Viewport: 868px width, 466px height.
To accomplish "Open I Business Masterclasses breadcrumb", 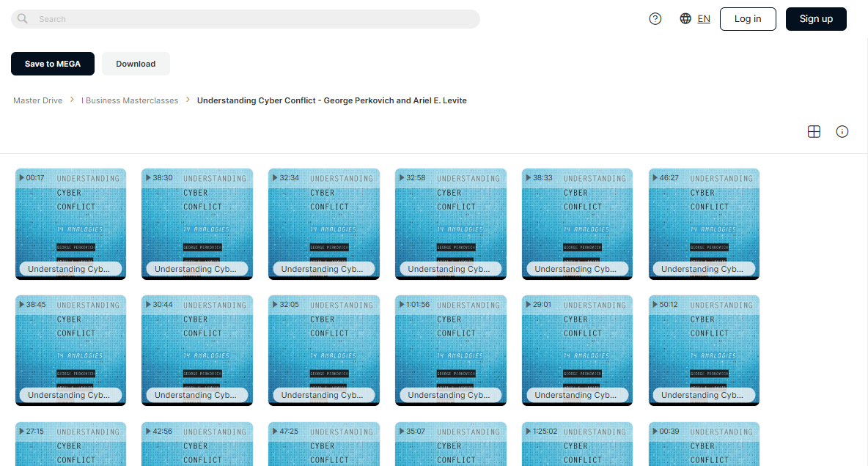I will pyautogui.click(x=130, y=100).
